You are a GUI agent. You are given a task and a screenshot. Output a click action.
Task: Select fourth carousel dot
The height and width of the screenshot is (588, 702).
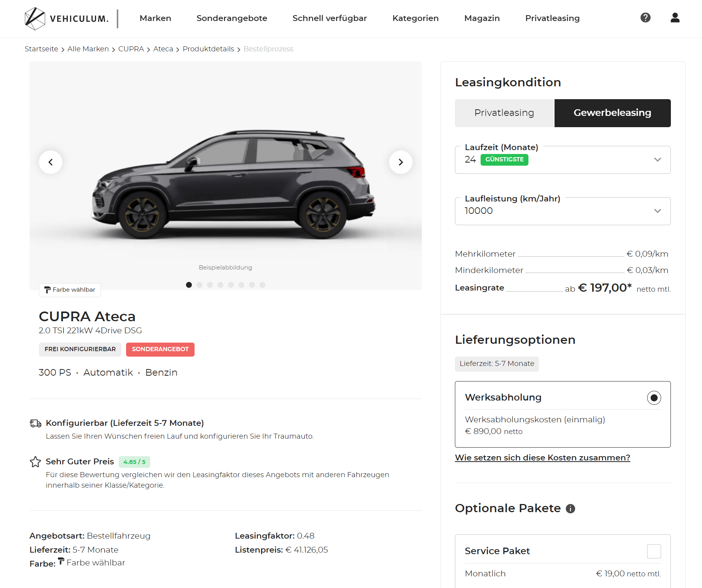(221, 285)
